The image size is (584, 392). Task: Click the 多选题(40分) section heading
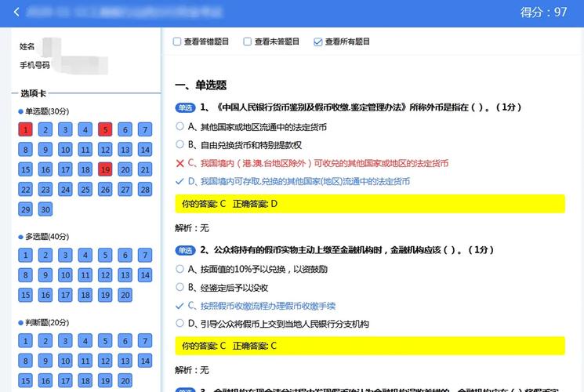47,236
